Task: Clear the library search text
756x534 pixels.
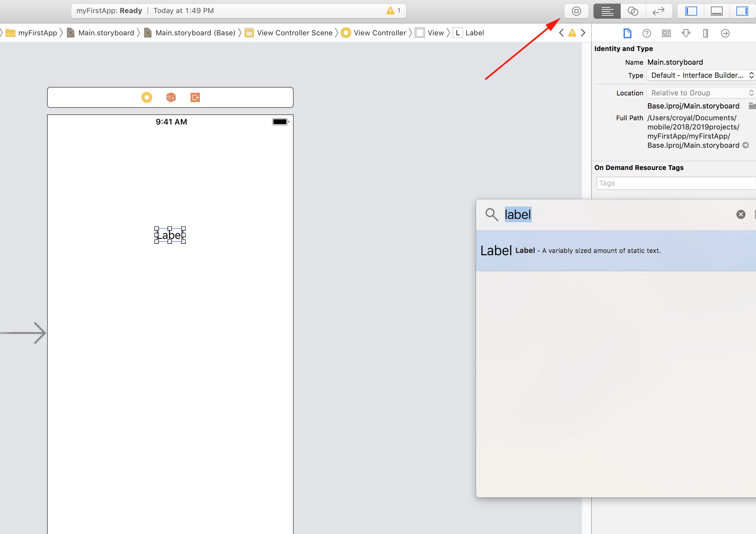Action: (741, 214)
